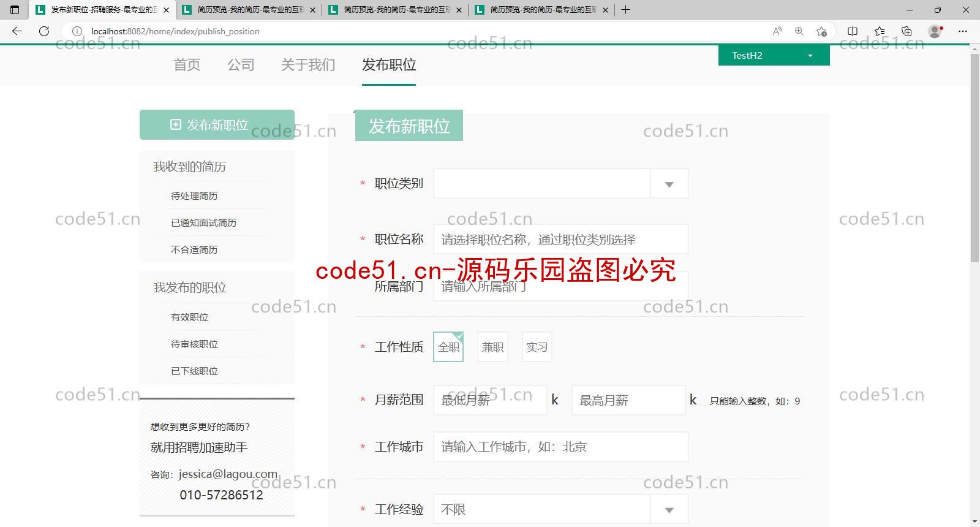
Task: Select 全职 work type option
Action: [448, 347]
